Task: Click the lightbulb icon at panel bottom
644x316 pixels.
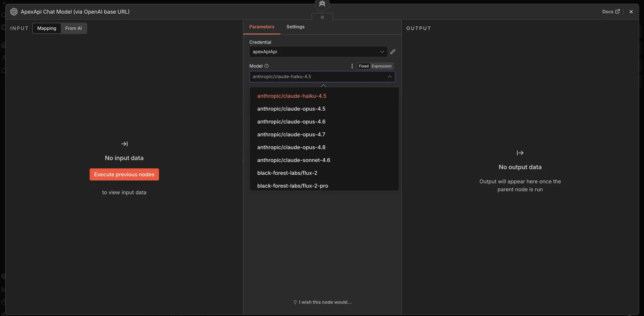Action: (x=295, y=302)
